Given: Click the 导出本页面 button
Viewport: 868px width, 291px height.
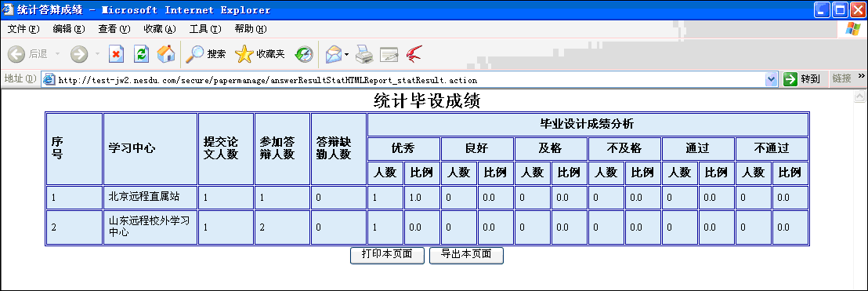Looking at the screenshot, I should pos(466,255).
